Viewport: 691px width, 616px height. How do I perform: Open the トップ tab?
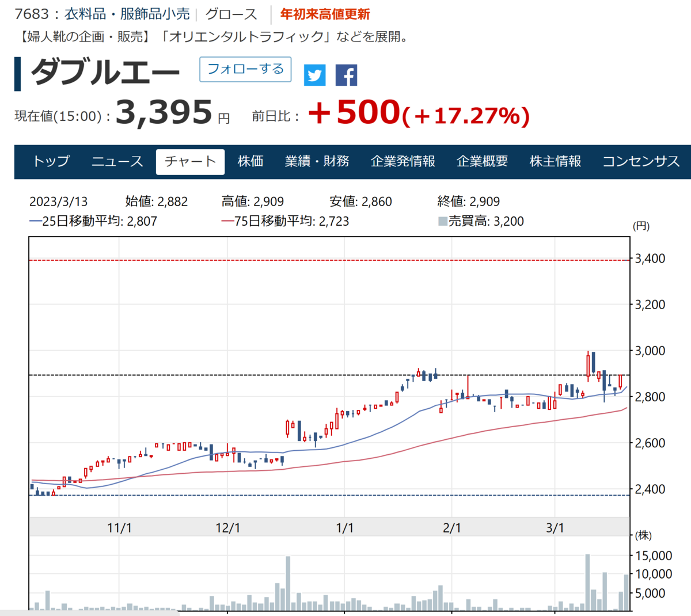point(51,161)
